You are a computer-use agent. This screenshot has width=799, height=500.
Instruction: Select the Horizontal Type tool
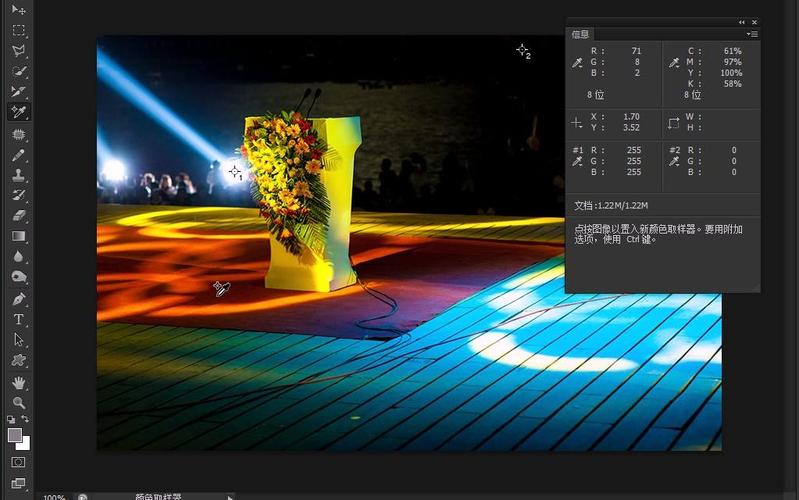(x=18, y=319)
